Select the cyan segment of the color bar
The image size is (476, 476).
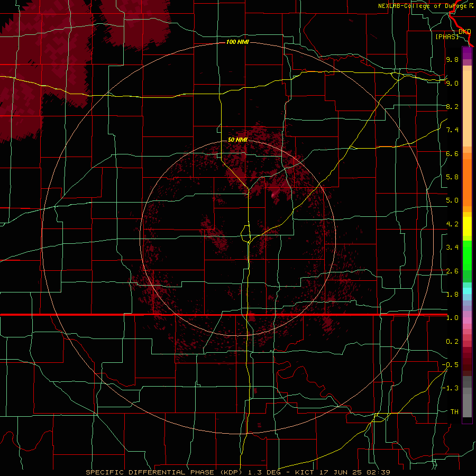467,291
